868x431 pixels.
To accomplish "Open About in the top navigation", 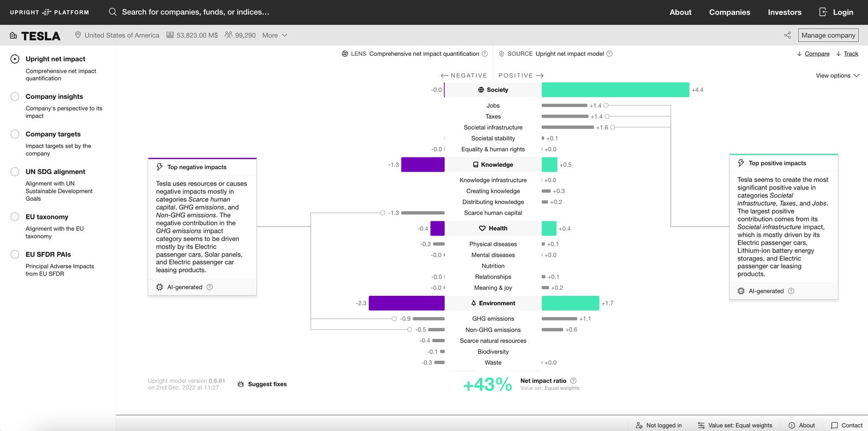I will (680, 12).
